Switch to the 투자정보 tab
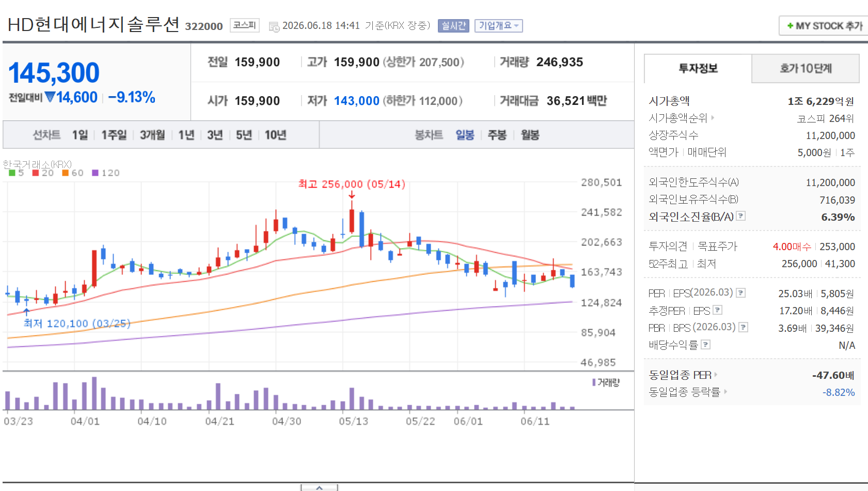 click(698, 68)
